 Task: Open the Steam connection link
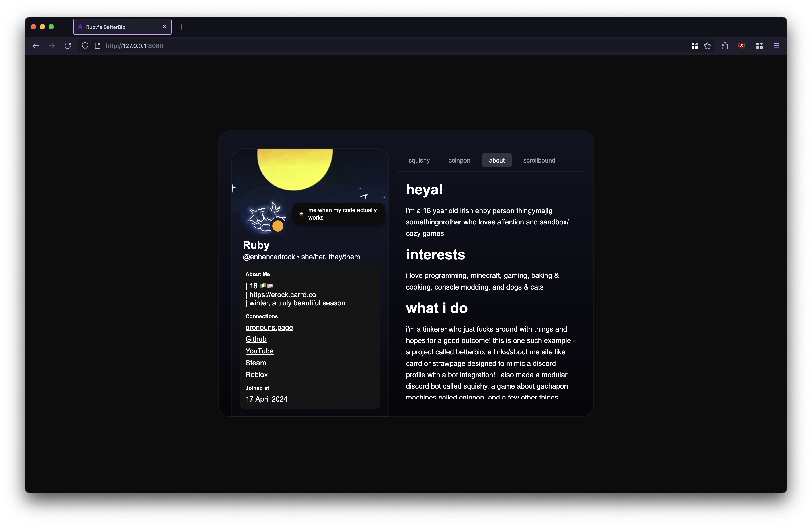click(256, 363)
